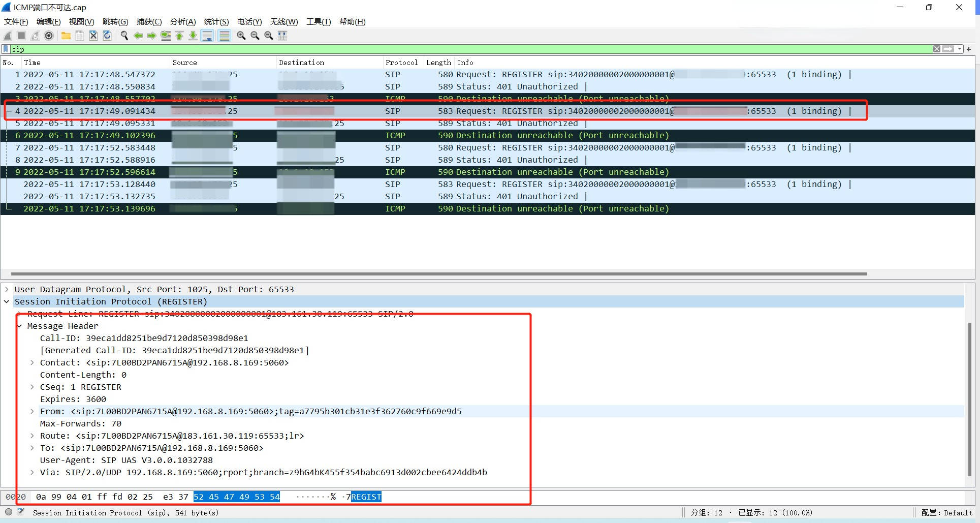Zoom out the packet text
This screenshot has width=980, height=523.
click(x=255, y=36)
